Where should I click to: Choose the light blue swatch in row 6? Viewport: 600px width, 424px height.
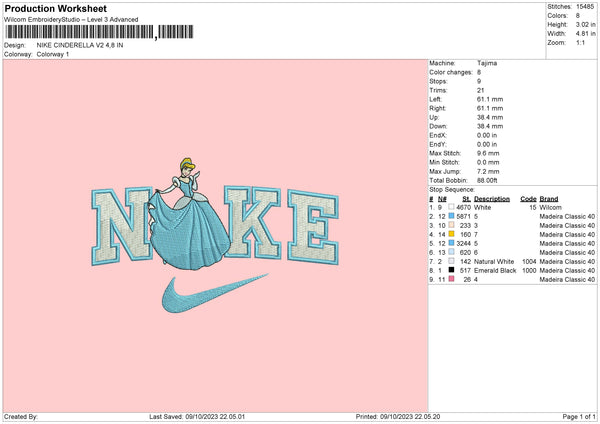(451, 252)
